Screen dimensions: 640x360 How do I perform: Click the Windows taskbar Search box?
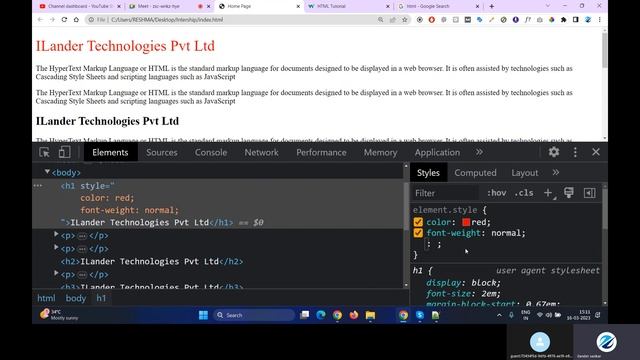[254, 315]
